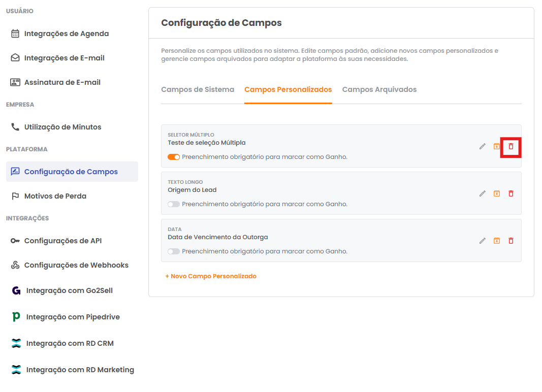Image resolution: width=542 pixels, height=392 pixels.
Task: Open Configurações de Webhooks page
Action: (76, 265)
